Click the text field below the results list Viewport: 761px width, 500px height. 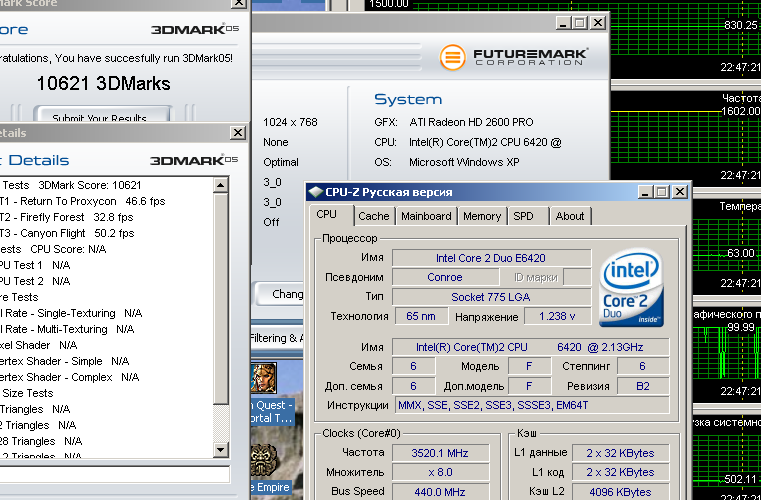click(x=115, y=474)
